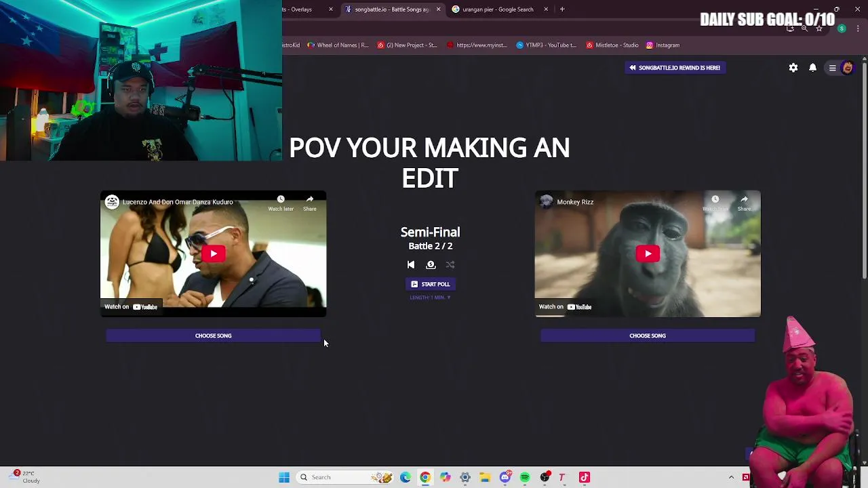Choose the Monkey Rizz song

coord(648,335)
